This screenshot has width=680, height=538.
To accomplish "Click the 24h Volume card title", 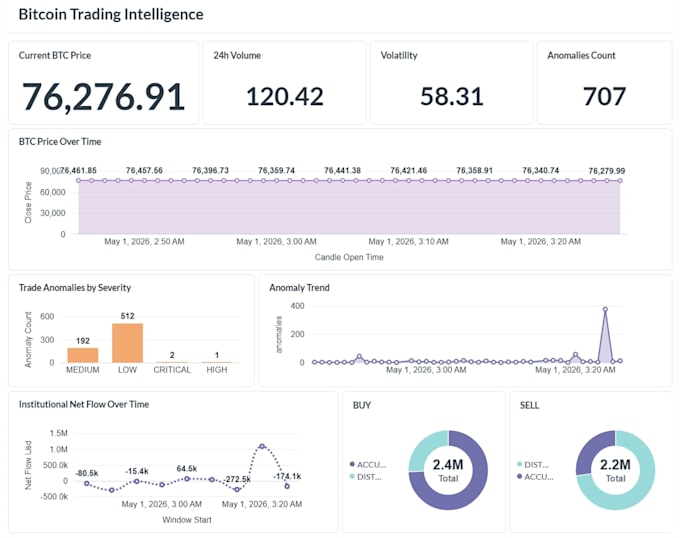I will (x=237, y=55).
